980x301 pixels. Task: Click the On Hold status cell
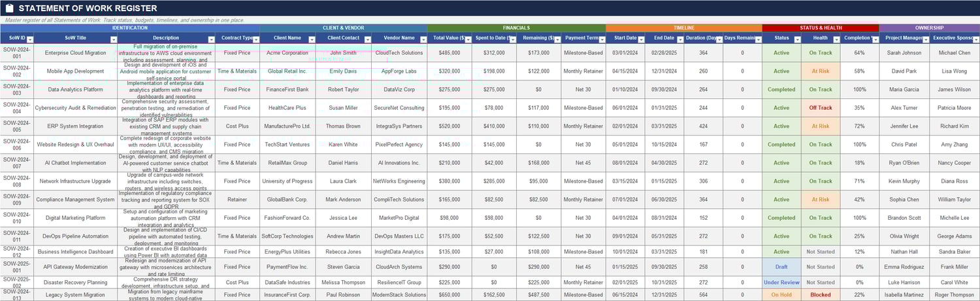[x=781, y=294]
